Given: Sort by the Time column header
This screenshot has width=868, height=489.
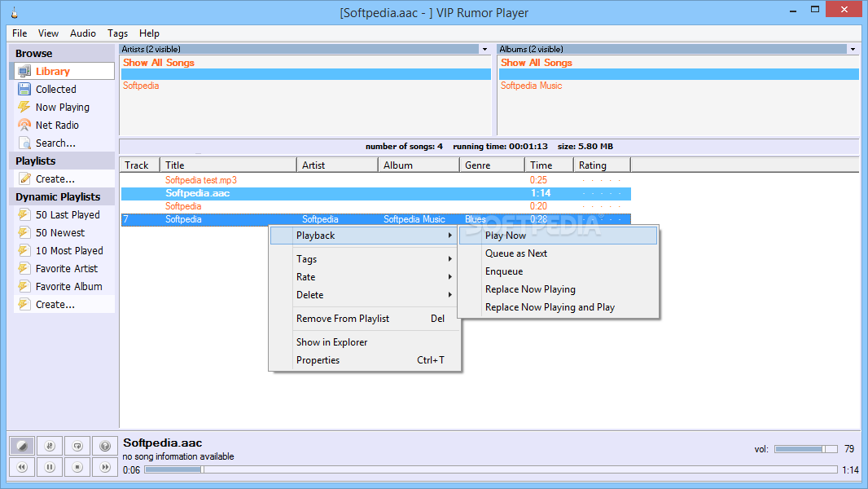Looking at the screenshot, I should pyautogui.click(x=549, y=165).
